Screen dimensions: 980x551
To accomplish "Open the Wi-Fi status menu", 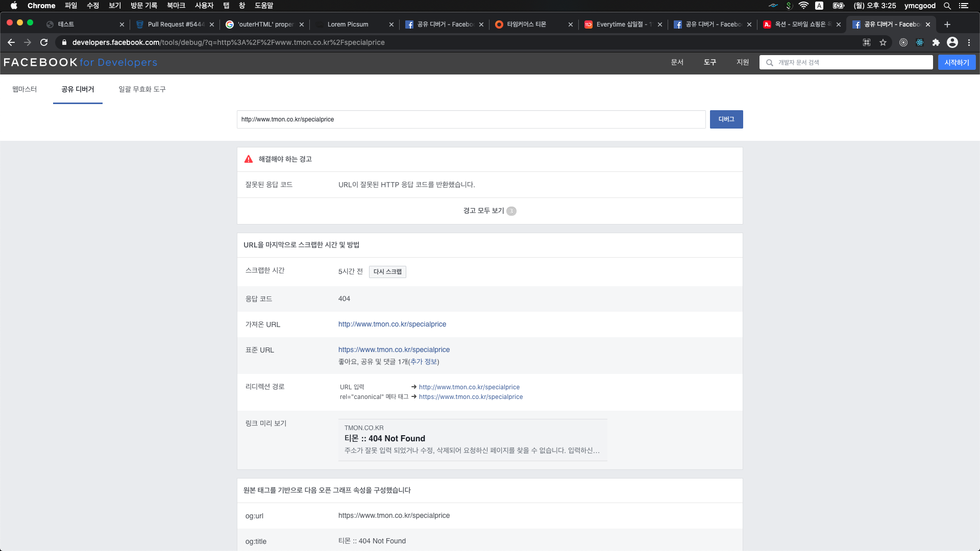I will tap(803, 6).
